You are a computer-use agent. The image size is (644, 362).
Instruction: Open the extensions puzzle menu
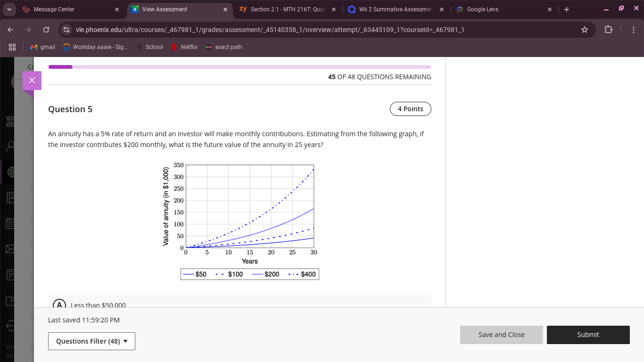pos(608,30)
